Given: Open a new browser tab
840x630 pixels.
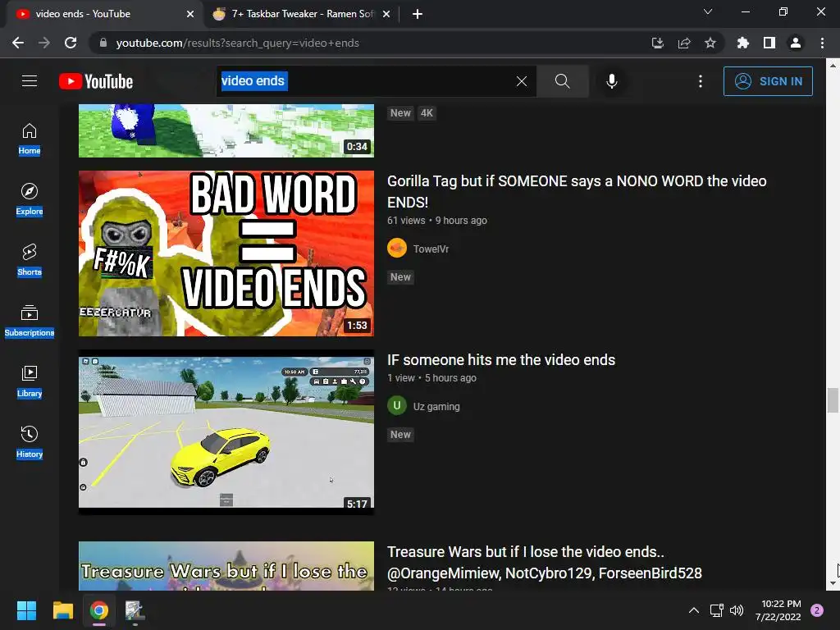Looking at the screenshot, I should (x=418, y=15).
